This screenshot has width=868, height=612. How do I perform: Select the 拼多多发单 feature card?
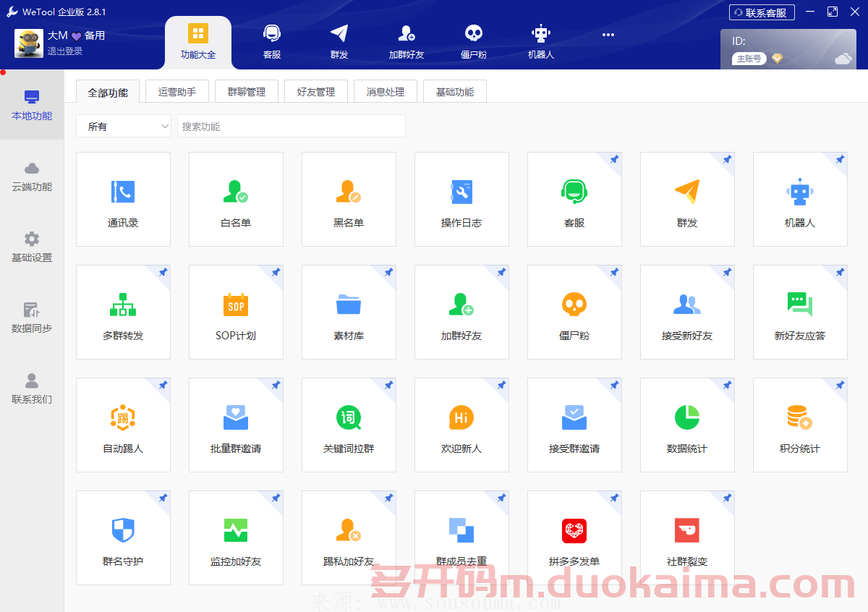click(x=574, y=535)
